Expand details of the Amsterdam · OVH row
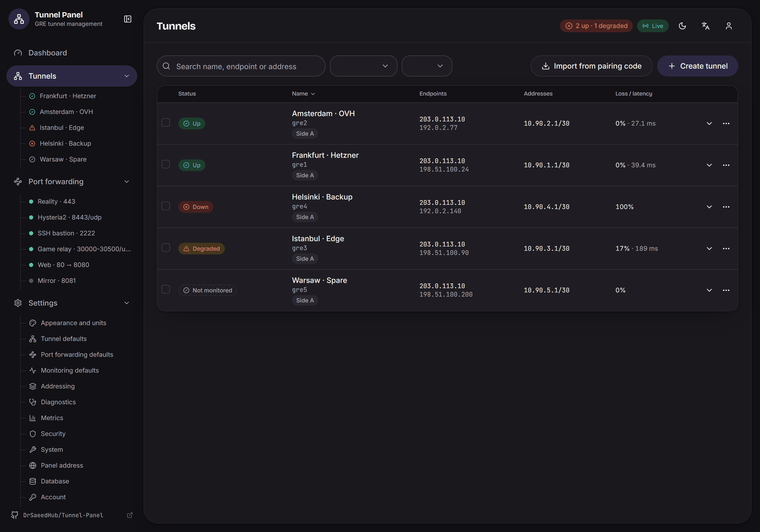Screen dimensions: 760x532 click(x=709, y=123)
